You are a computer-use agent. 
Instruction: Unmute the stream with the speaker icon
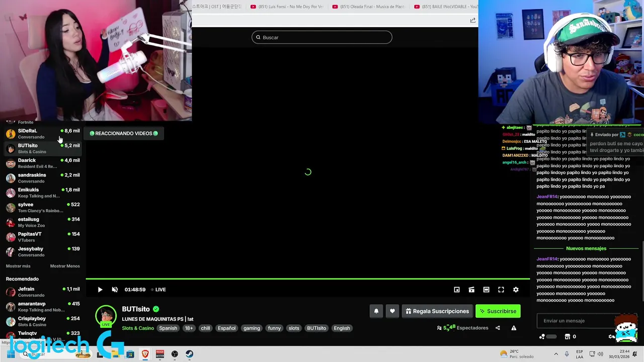pos(115,290)
